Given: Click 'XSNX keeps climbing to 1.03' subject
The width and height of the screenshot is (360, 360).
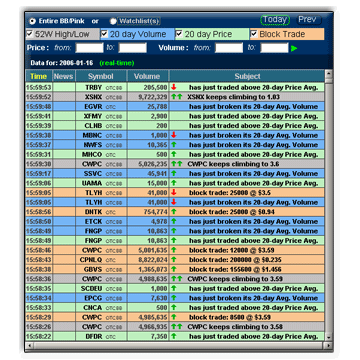Looking at the screenshot, I should tap(233, 97).
